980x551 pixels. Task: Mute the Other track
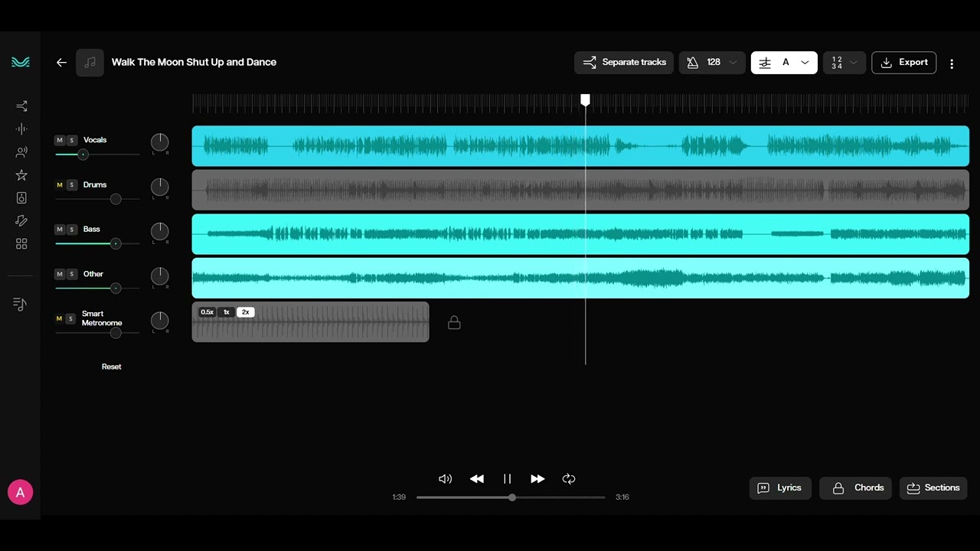pos(60,274)
